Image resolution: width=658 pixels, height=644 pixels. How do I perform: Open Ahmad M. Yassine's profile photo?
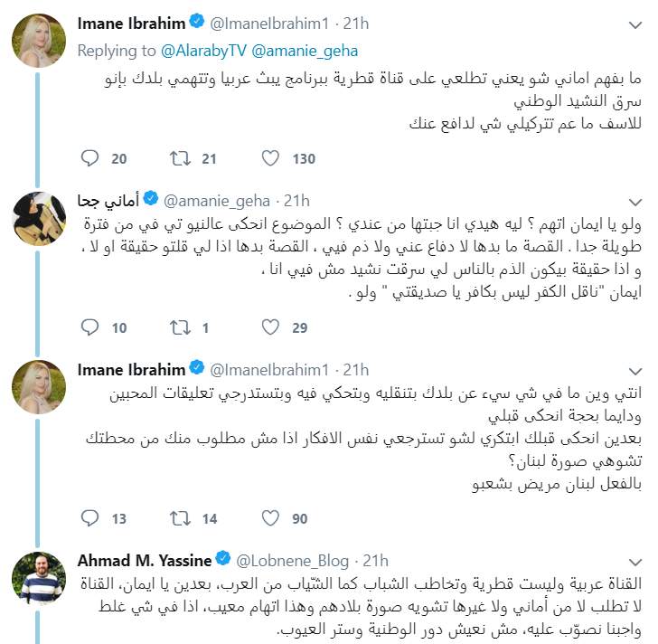(x=39, y=578)
